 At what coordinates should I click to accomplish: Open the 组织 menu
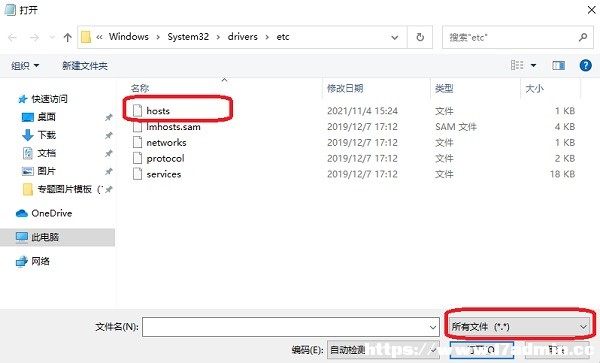click(x=25, y=66)
